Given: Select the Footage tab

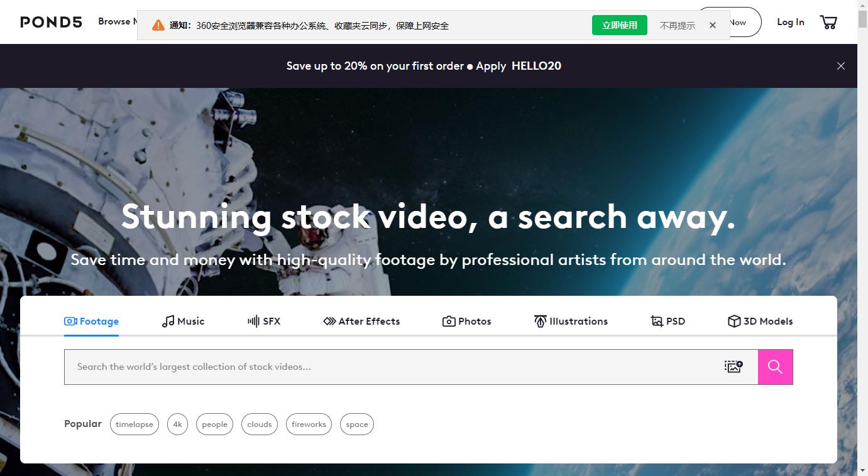Looking at the screenshot, I should pos(91,322).
